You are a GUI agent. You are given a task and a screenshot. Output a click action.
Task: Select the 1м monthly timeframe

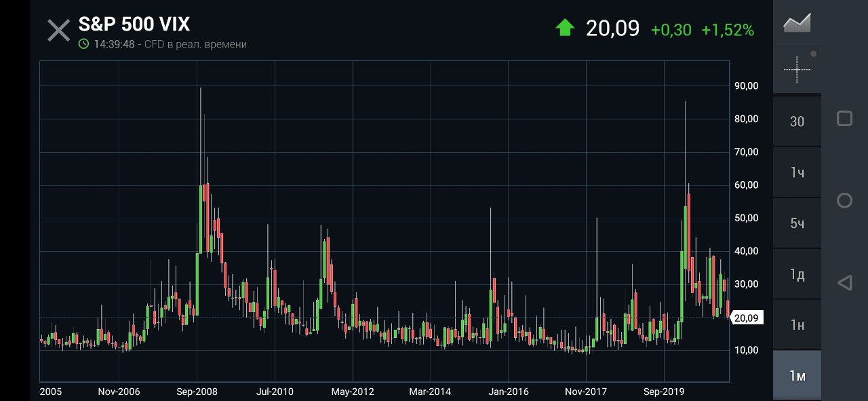(797, 376)
